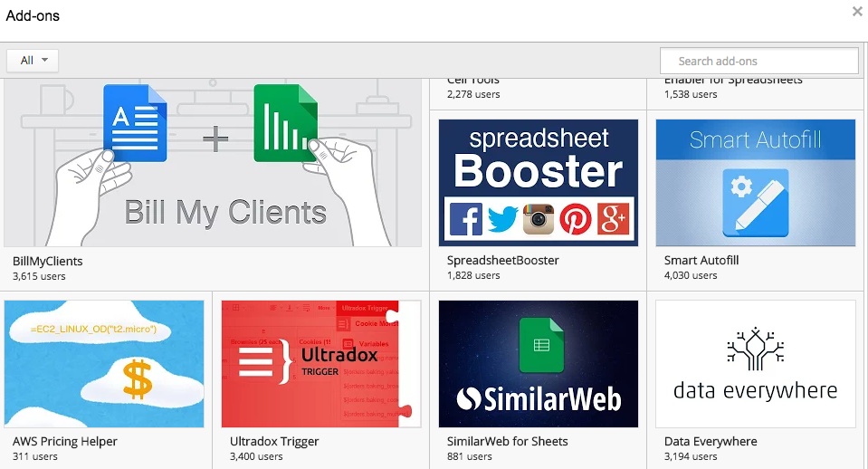This screenshot has height=469, width=868.
Task: Open SimilarWeb for Sheets title
Action: [508, 442]
